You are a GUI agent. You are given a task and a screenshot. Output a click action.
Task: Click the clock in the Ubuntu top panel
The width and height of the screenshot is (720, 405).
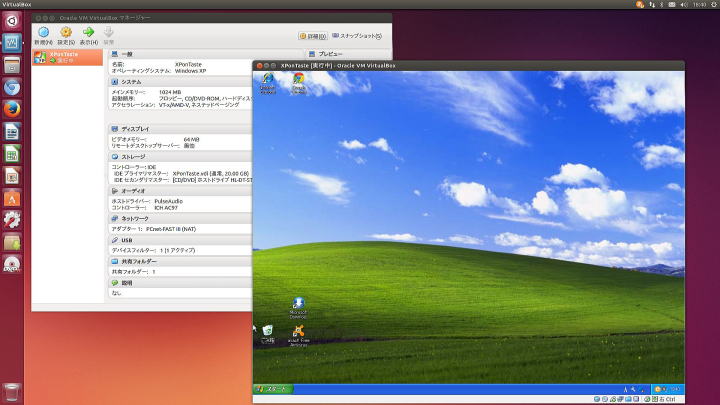coord(699,4)
